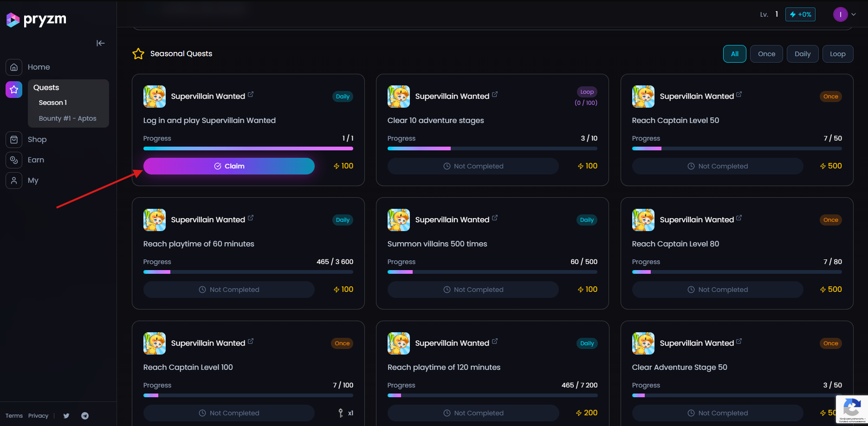Image resolution: width=868 pixels, height=426 pixels.
Task: Open external link beside first Supervillain Wanted
Action: pyautogui.click(x=251, y=95)
